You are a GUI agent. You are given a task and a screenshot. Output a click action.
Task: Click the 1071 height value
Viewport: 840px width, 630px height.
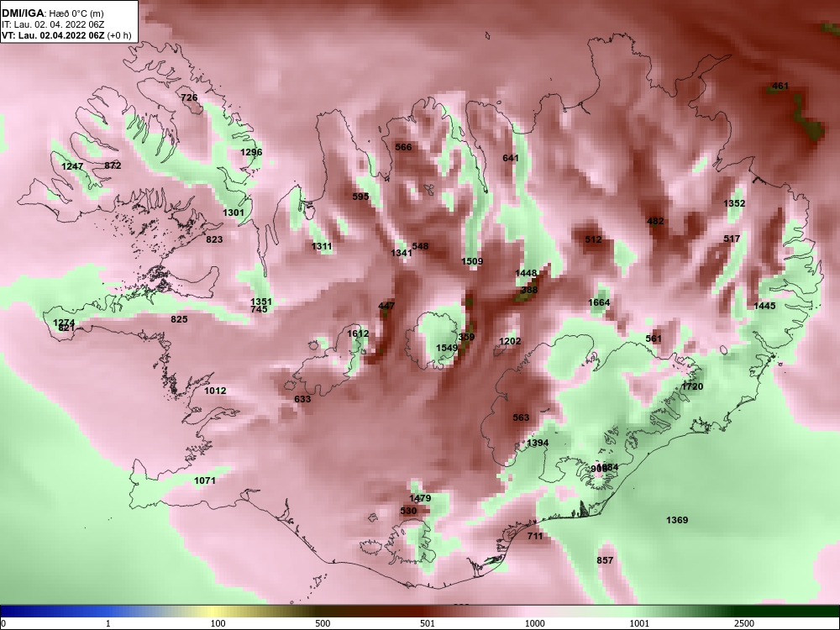pos(205,480)
